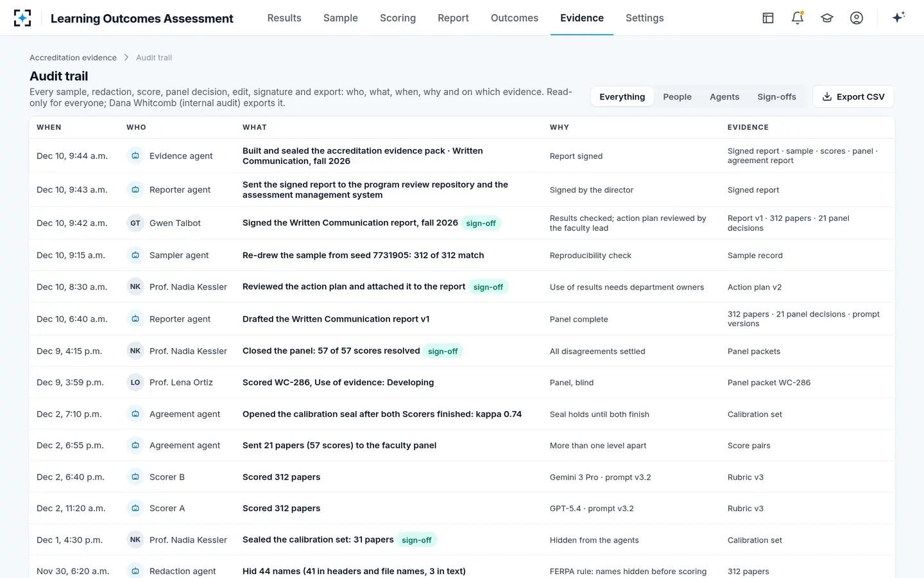Open the layout panel icon
Image resolution: width=924 pixels, height=578 pixels.
click(x=768, y=18)
